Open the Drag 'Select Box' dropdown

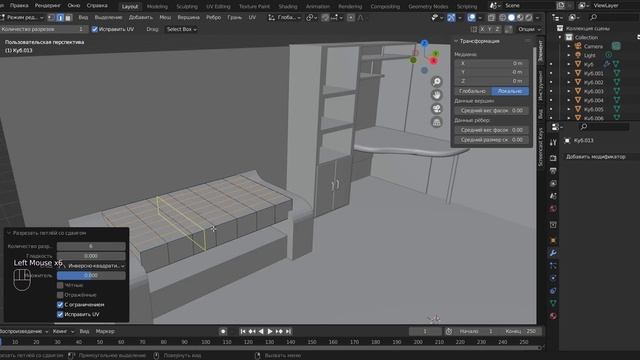pyautogui.click(x=182, y=29)
